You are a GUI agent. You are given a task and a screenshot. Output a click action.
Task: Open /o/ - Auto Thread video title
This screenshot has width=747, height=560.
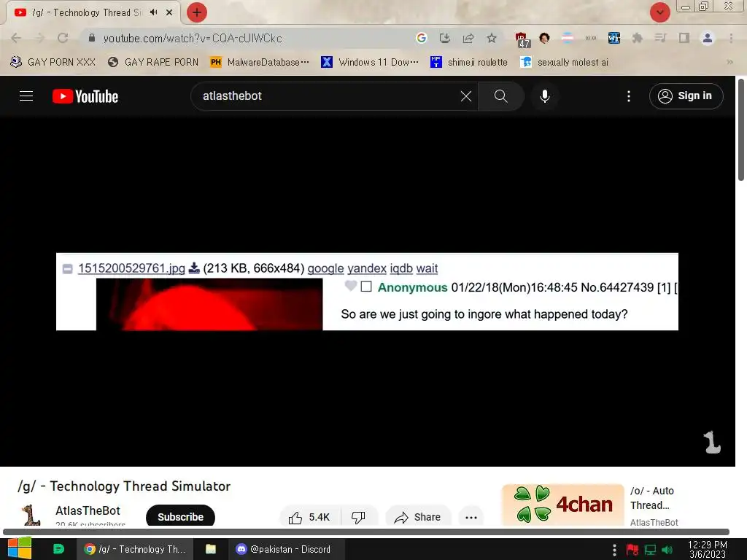653,497
